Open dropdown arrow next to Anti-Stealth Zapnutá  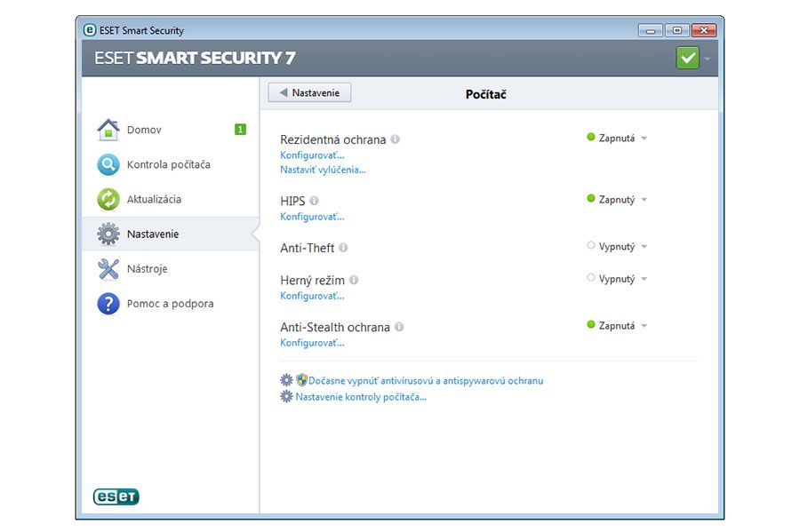(x=644, y=326)
